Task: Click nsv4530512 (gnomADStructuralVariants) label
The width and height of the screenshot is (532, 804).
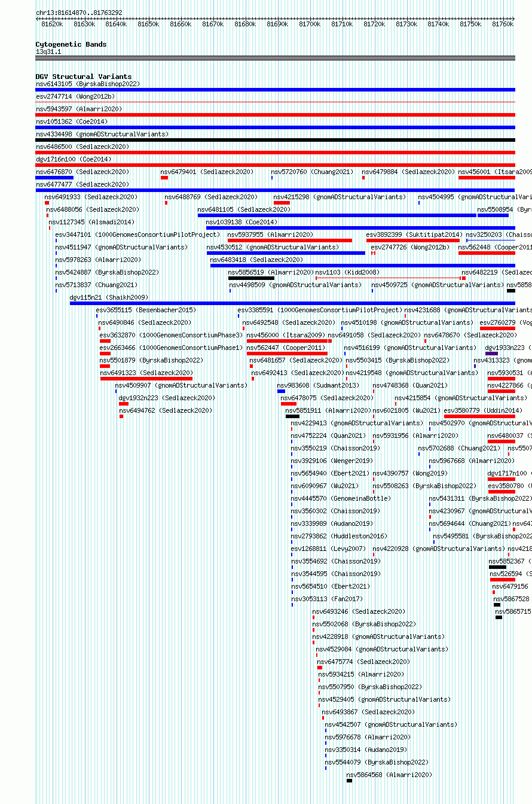Action: [273, 247]
